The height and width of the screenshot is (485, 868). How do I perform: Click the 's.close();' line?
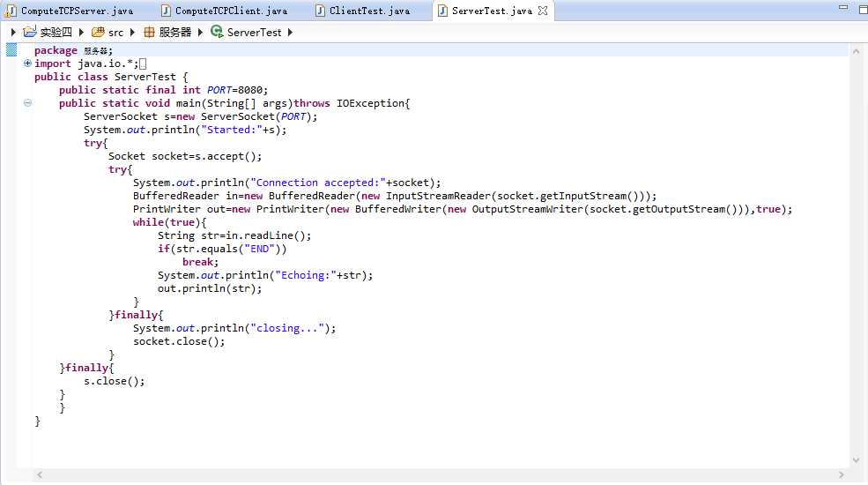(114, 382)
